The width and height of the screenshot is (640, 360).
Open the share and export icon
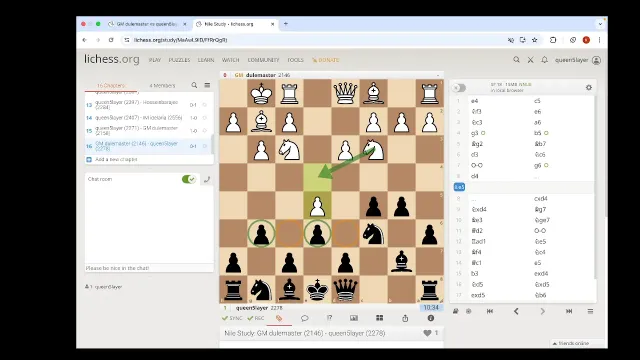(405, 318)
